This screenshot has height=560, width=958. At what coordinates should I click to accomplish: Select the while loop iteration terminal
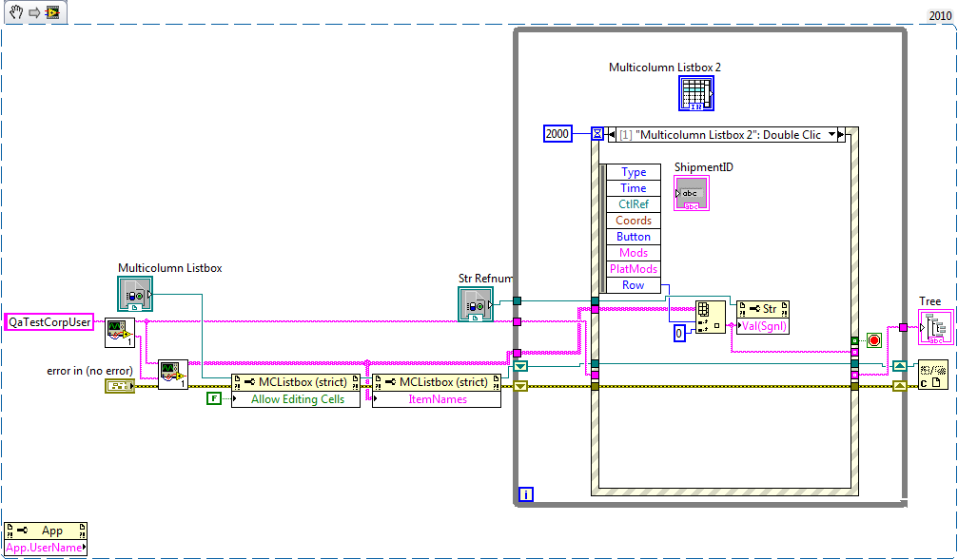pyautogui.click(x=525, y=493)
